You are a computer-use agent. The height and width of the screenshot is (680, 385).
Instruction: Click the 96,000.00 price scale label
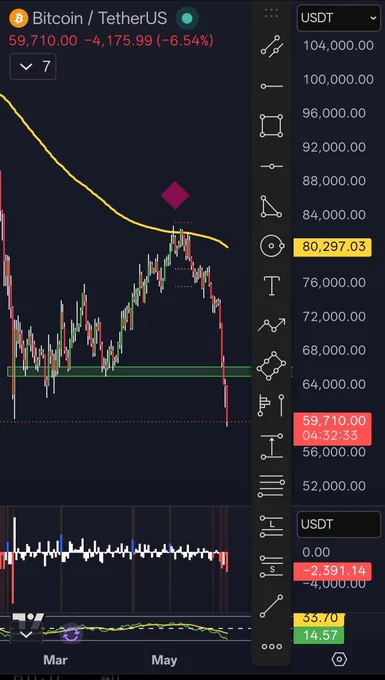point(334,113)
